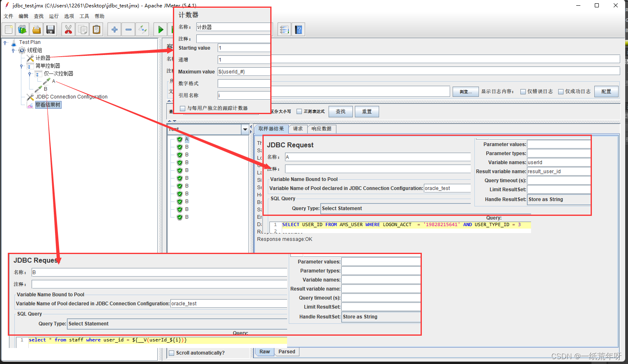Click the 线程组 gear icon in tree
Screen dimensions: 628x364
tap(22, 50)
